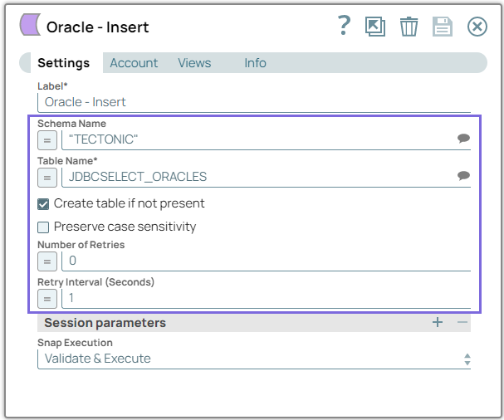Click the pop-out window icon
The image size is (504, 420).
(376, 27)
